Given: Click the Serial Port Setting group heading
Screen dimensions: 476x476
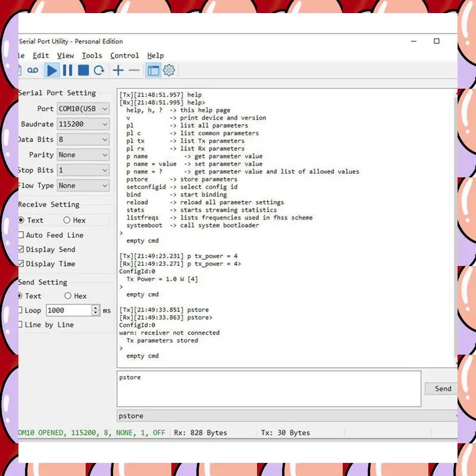Looking at the screenshot, I should tap(57, 93).
